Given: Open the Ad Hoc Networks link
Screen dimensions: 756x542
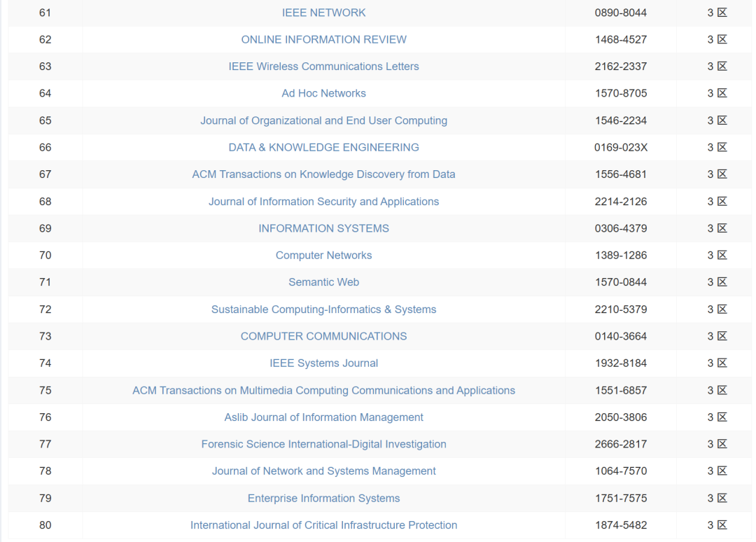Looking at the screenshot, I should pyautogui.click(x=323, y=94).
